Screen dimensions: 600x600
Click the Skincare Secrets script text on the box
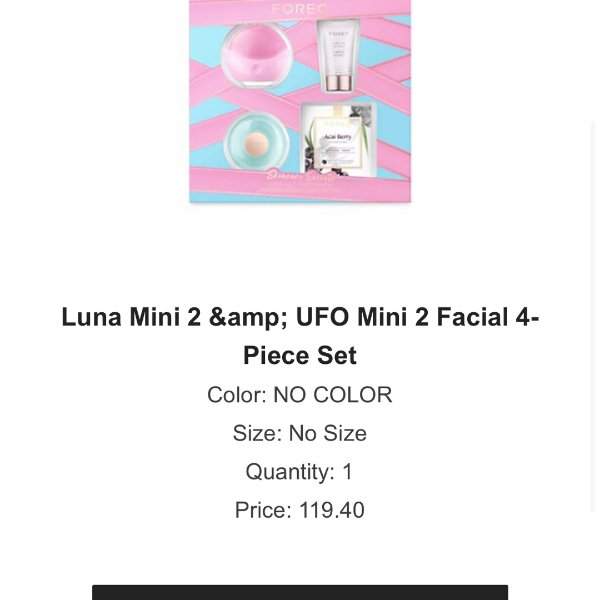tap(300, 176)
